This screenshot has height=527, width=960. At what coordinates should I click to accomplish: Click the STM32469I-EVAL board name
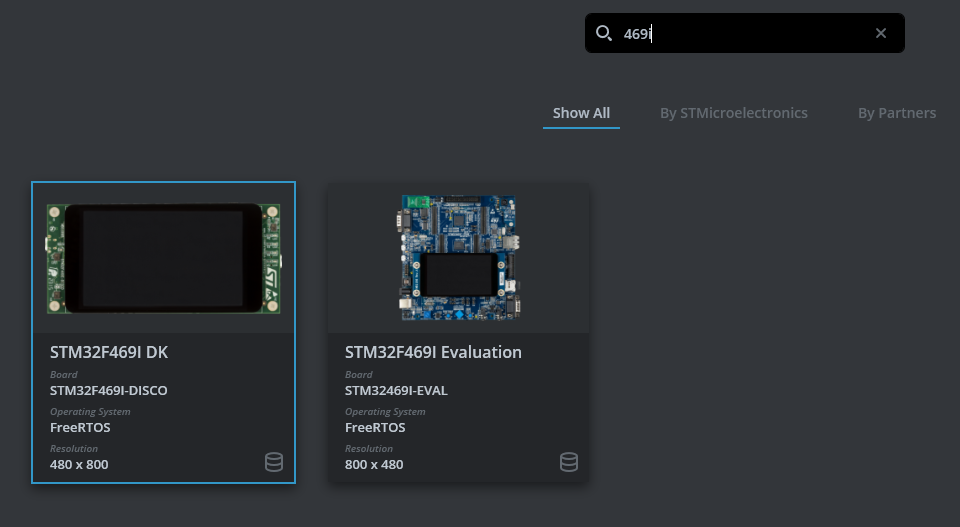point(396,391)
